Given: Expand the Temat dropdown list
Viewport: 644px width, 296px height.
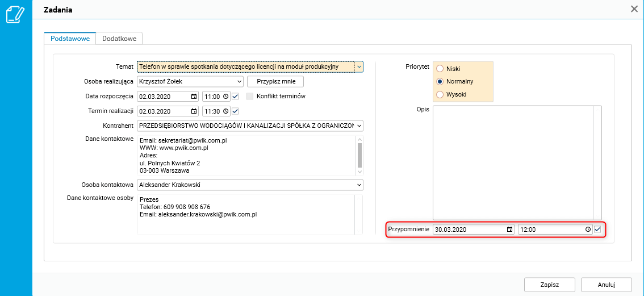Looking at the screenshot, I should pyautogui.click(x=359, y=67).
